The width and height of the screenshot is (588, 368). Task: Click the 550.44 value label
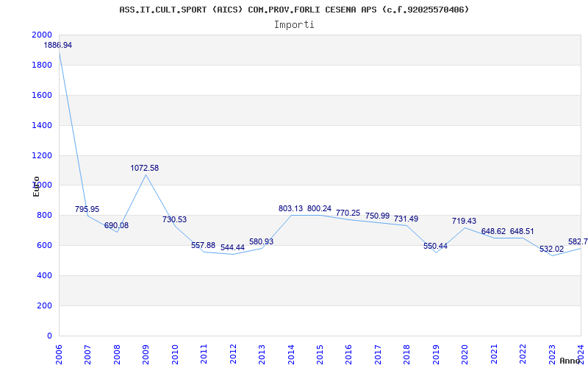tap(435, 247)
